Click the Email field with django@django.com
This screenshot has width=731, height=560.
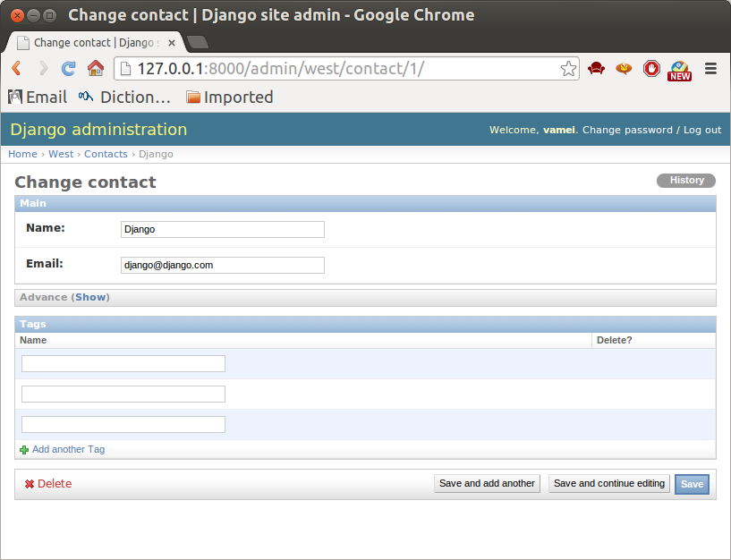223,266
